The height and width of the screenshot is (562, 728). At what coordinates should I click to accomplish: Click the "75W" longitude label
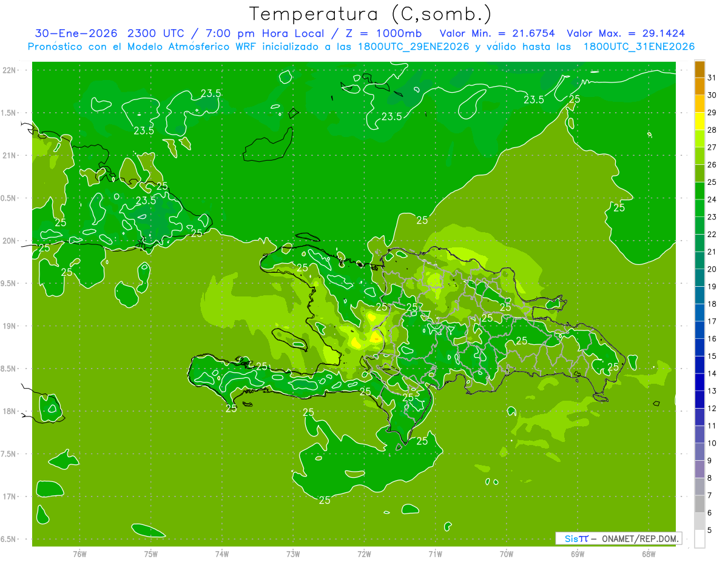(x=151, y=554)
